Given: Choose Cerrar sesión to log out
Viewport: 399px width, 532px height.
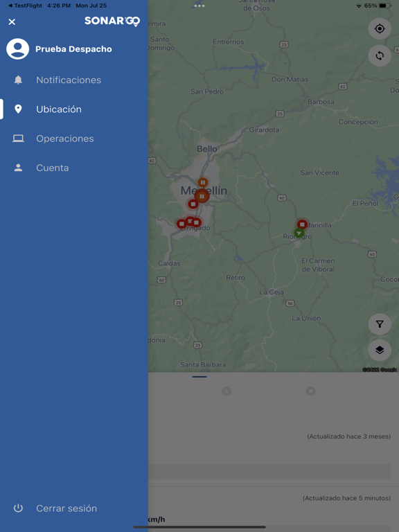Looking at the screenshot, I should click(x=66, y=508).
